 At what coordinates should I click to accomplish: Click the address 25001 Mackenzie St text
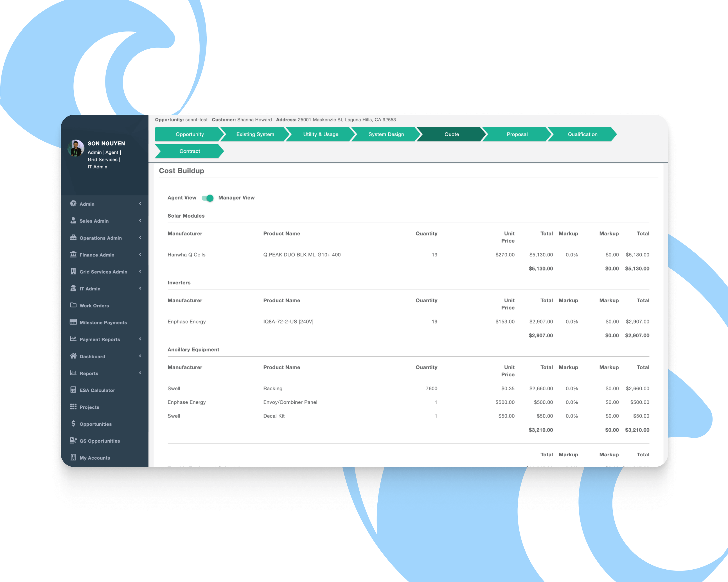[347, 120]
